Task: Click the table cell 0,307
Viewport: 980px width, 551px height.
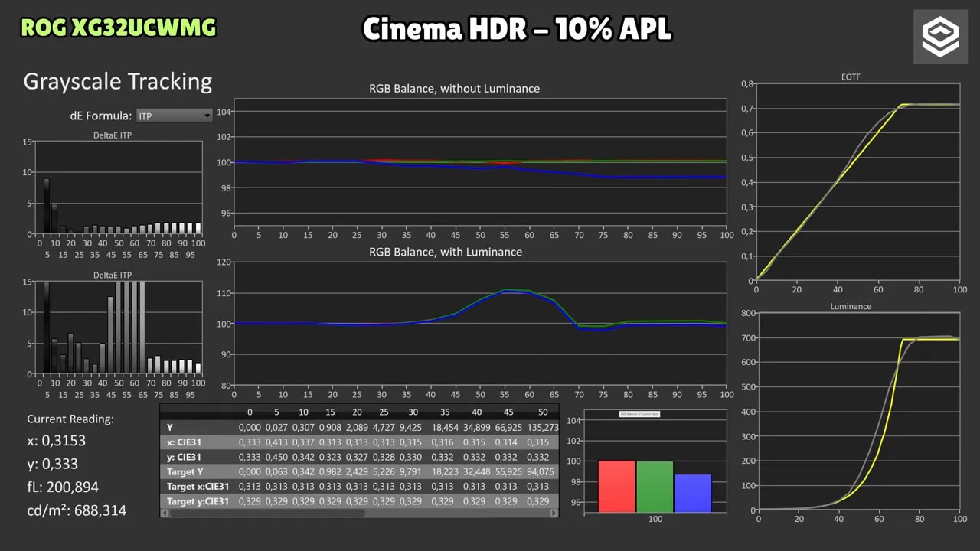Action: (x=303, y=427)
